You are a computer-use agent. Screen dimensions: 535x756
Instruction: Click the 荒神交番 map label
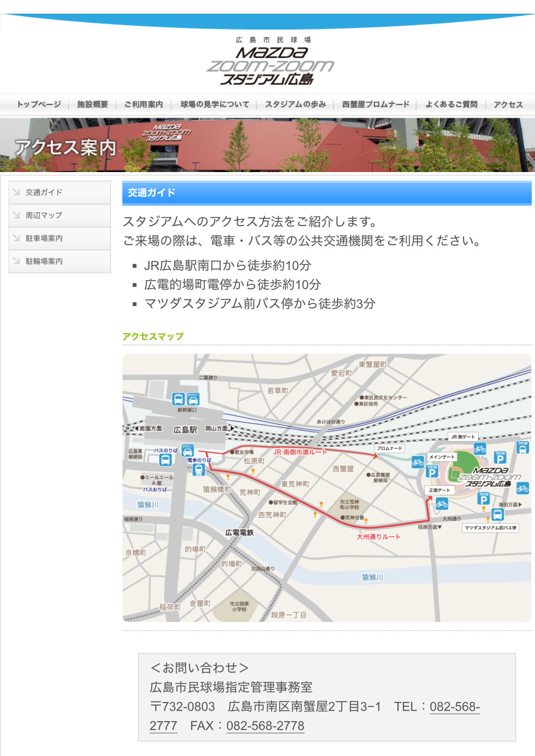pyautogui.click(x=353, y=518)
